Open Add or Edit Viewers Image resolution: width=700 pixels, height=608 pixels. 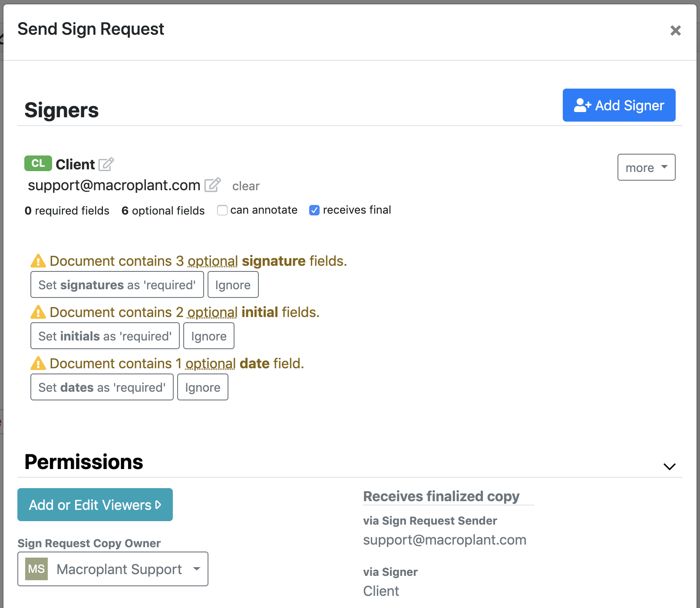[95, 505]
